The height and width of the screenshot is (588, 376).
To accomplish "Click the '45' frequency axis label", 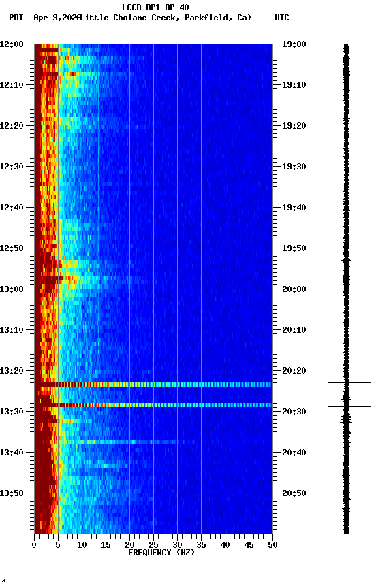I will tap(249, 545).
